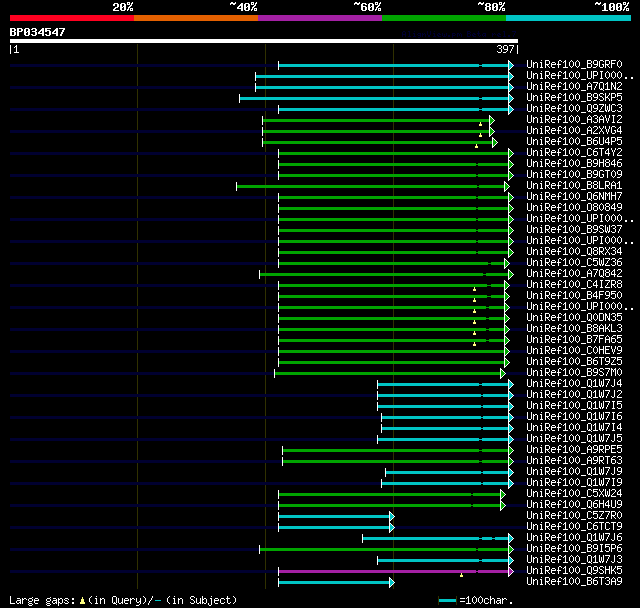Select the UniRef100_C4IZR8 label
The height and width of the screenshot is (608, 640).
[574, 285]
